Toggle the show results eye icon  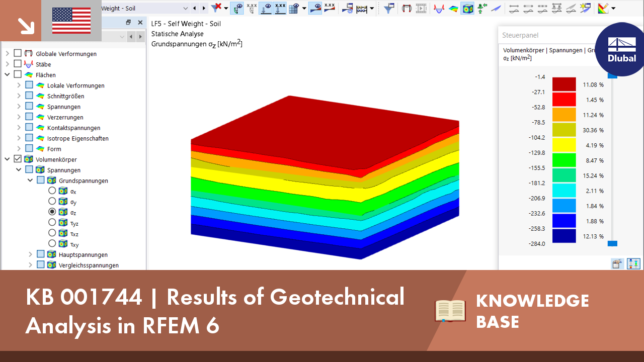point(237,8)
